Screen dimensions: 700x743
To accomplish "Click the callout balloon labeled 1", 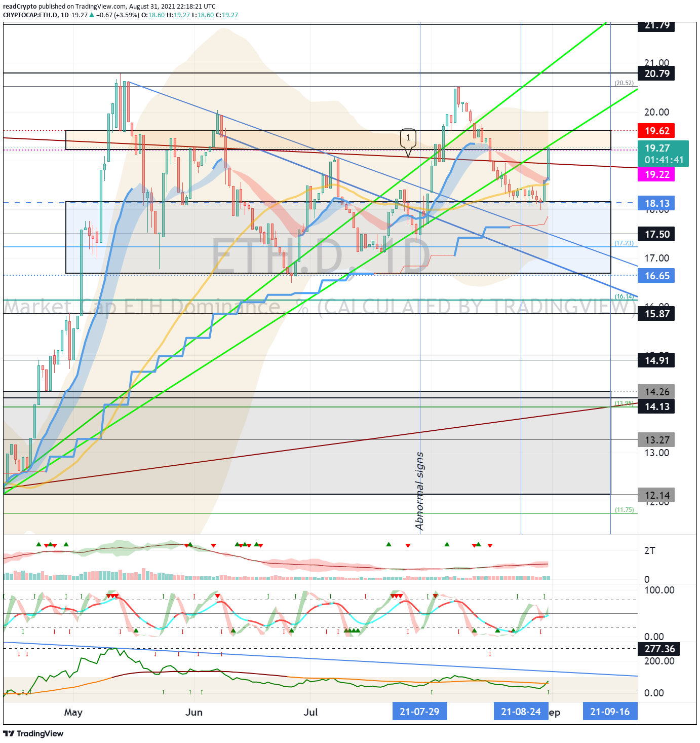I will [x=408, y=138].
